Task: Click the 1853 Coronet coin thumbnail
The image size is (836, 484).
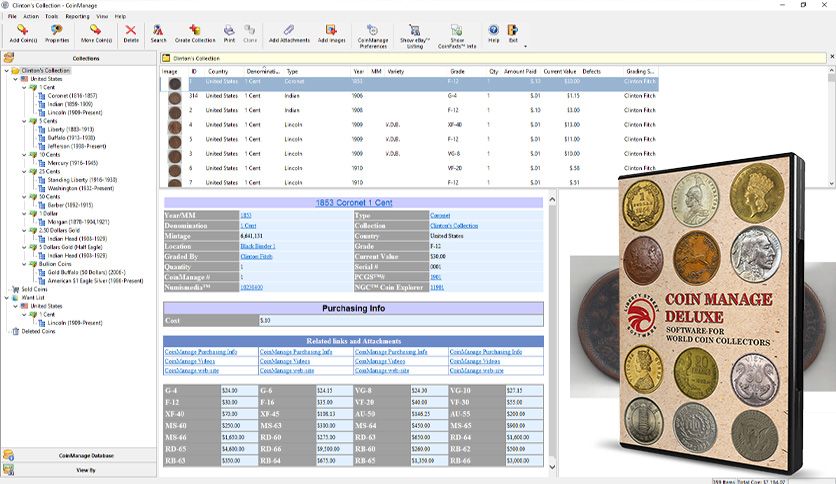Action: pos(175,84)
